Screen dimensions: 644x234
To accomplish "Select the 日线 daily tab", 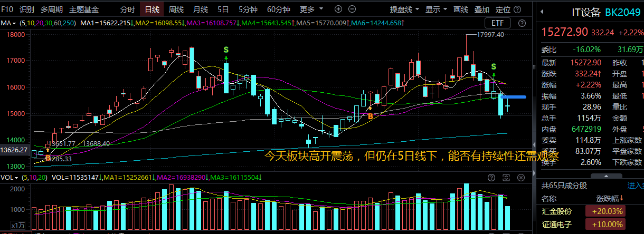I will (152, 9).
